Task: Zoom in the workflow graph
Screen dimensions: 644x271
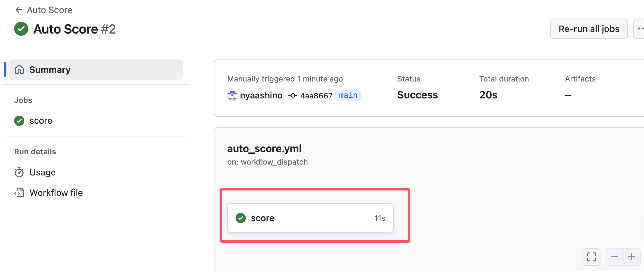Action: pos(632,257)
